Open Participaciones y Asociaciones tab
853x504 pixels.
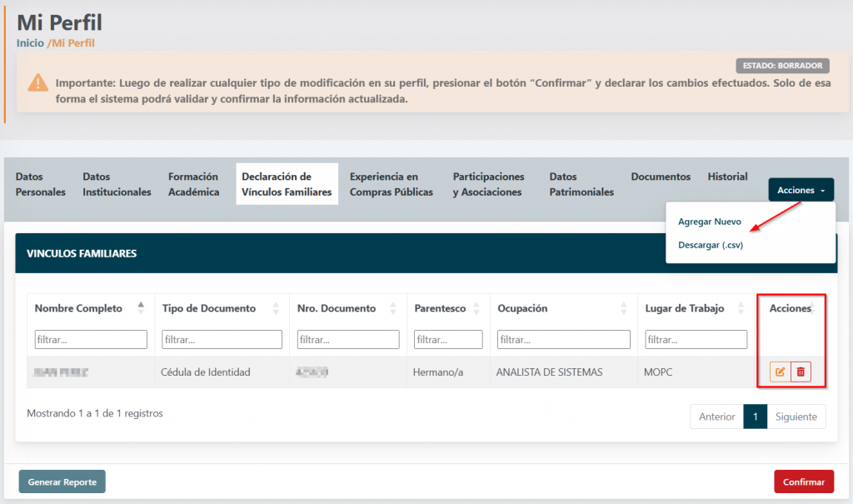pyautogui.click(x=488, y=184)
